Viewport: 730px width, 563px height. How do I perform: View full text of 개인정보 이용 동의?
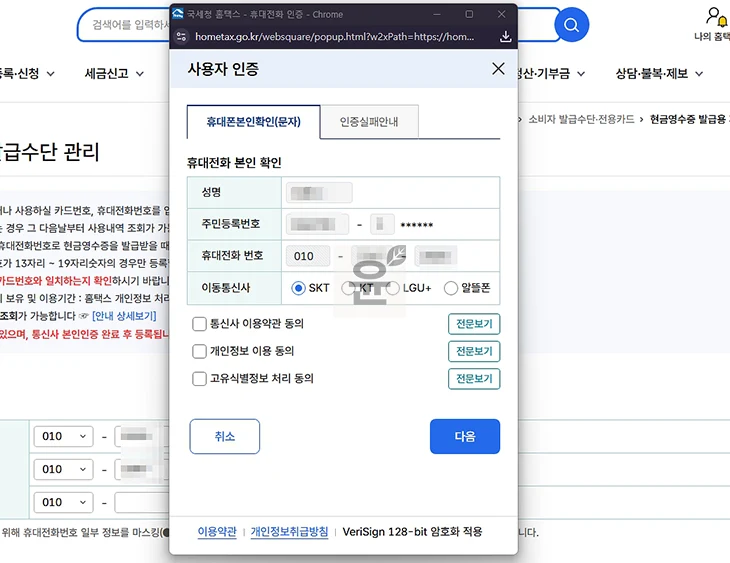(x=474, y=351)
